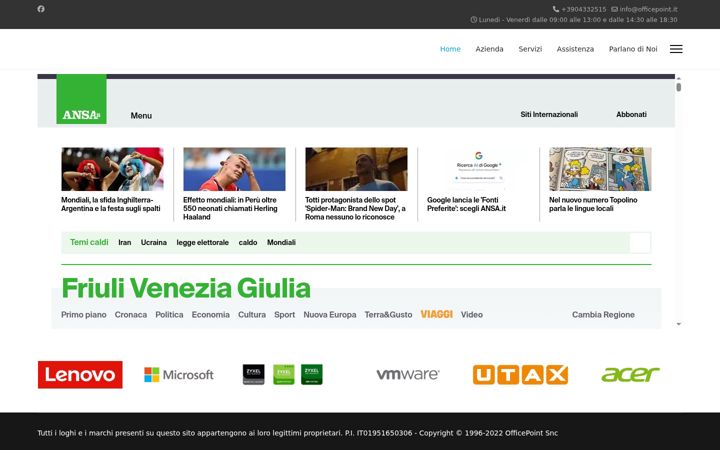Switch to Sport section

click(x=285, y=315)
